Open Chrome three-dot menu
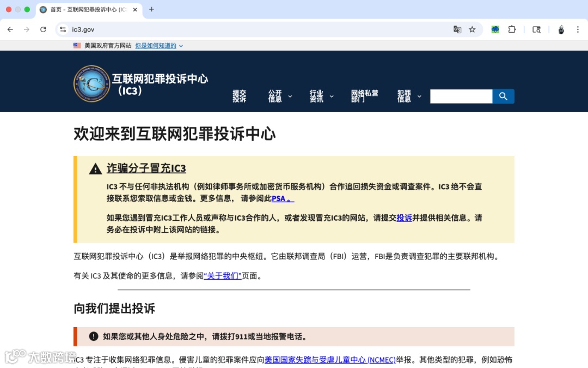 tap(578, 29)
